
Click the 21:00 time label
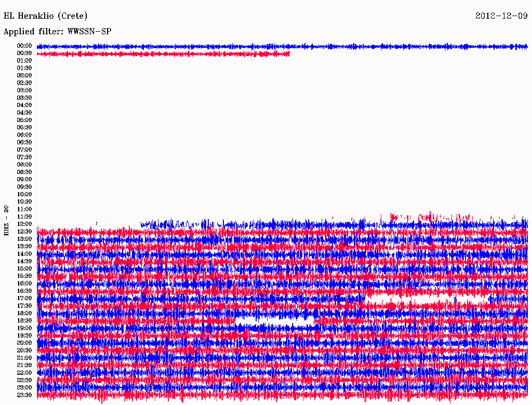24,358
